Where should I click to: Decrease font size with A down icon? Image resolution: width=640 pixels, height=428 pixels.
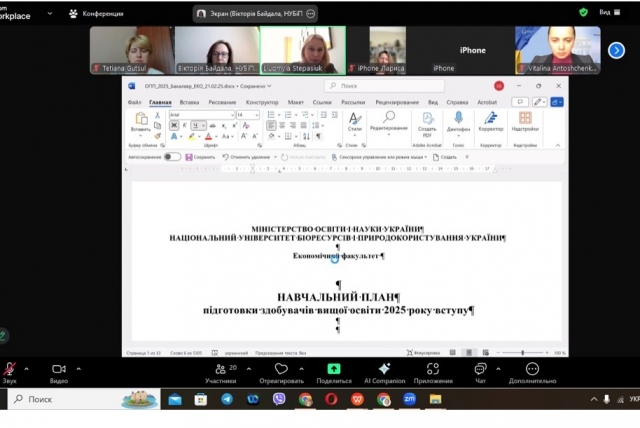tap(255, 136)
